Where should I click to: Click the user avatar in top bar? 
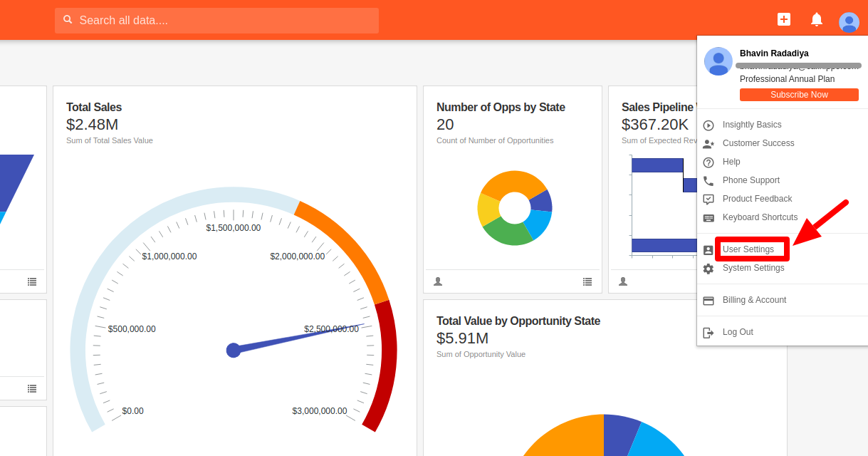coord(849,22)
